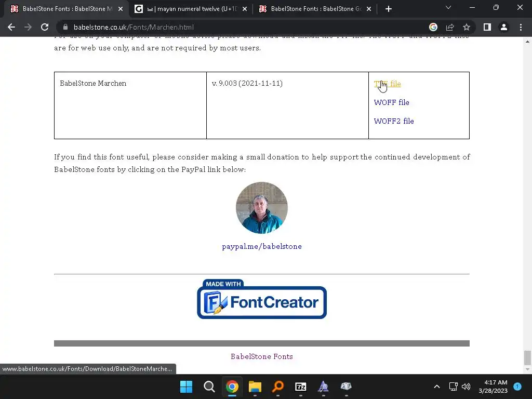Click the Google account icon in address bar

point(433,27)
